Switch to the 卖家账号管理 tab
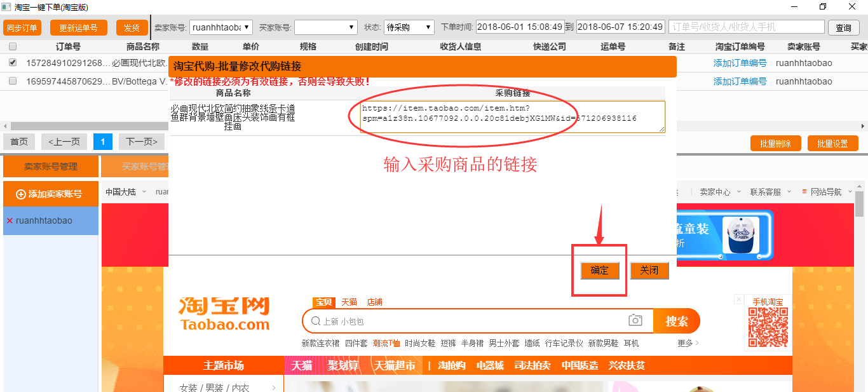 (x=51, y=166)
